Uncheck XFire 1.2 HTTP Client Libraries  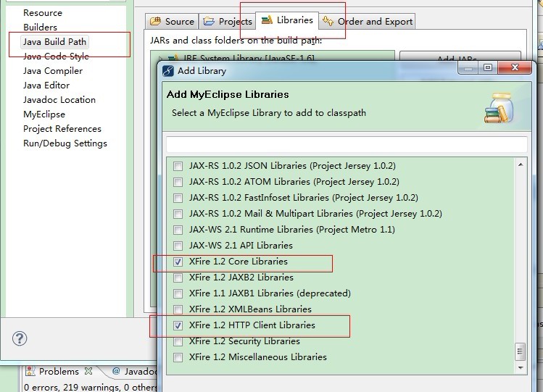[x=178, y=325]
